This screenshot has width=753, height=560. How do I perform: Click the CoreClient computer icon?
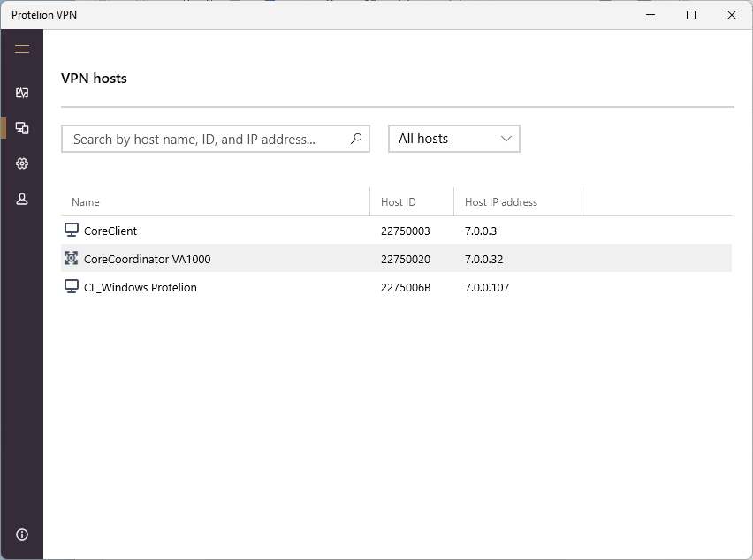72,231
